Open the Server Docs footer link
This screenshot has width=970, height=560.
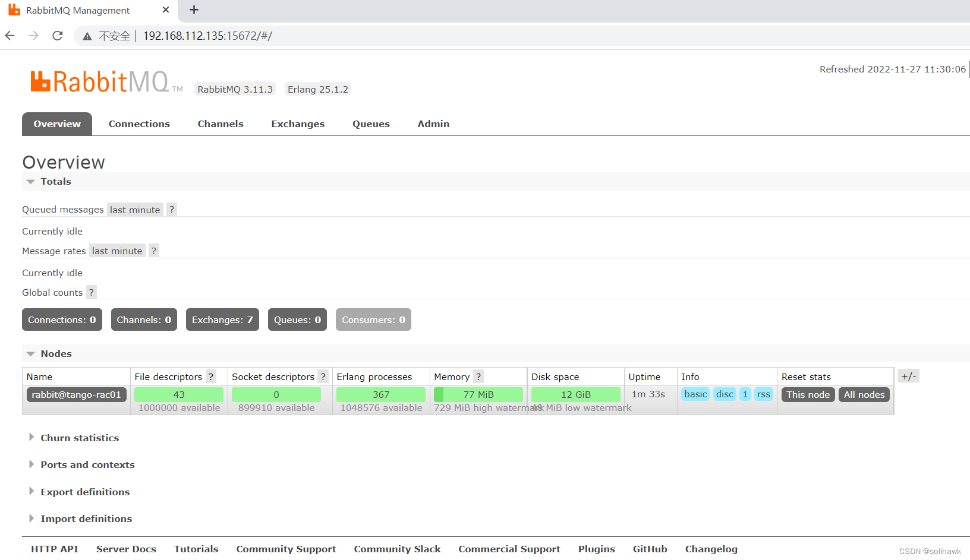click(126, 549)
